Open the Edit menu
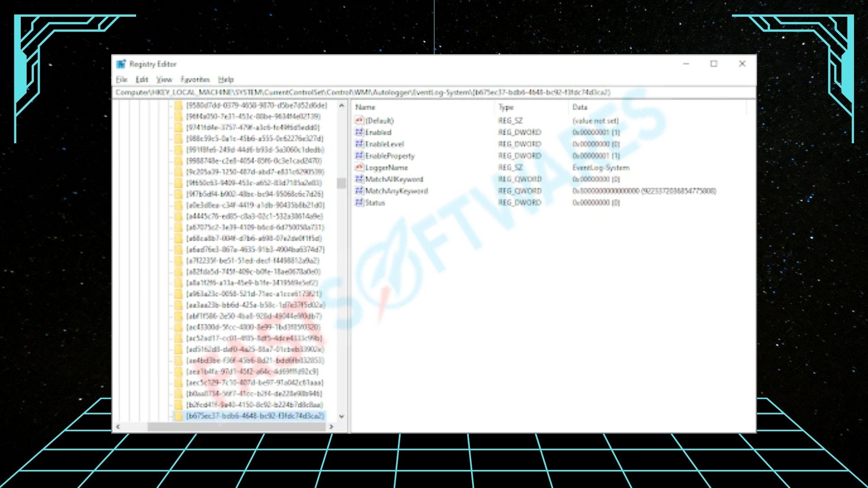The width and height of the screenshot is (868, 488). pyautogui.click(x=142, y=80)
